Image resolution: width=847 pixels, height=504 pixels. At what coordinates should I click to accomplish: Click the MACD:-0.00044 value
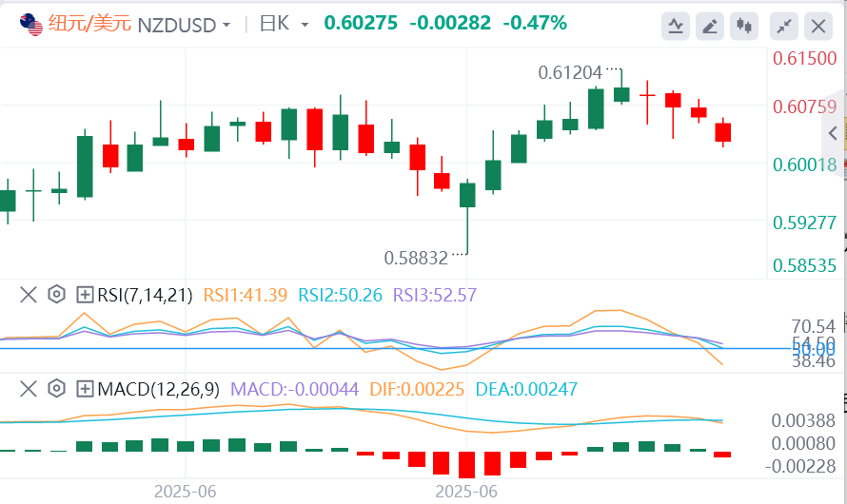coord(294,389)
